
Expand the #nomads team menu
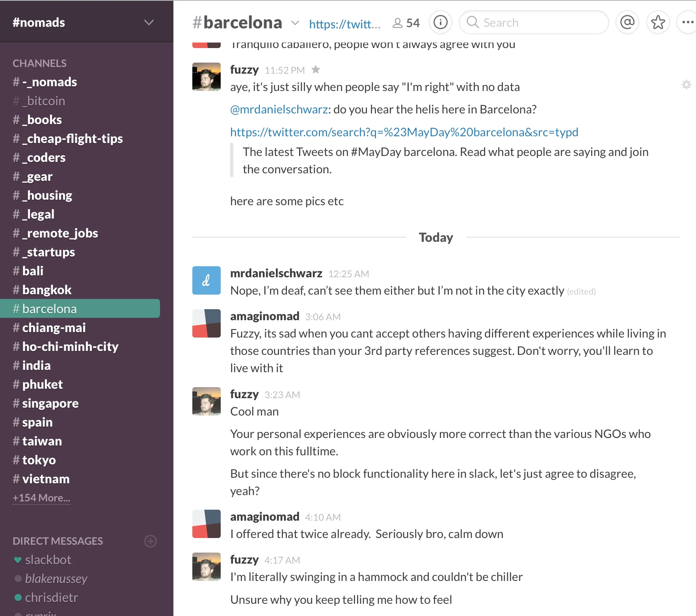coord(149,22)
